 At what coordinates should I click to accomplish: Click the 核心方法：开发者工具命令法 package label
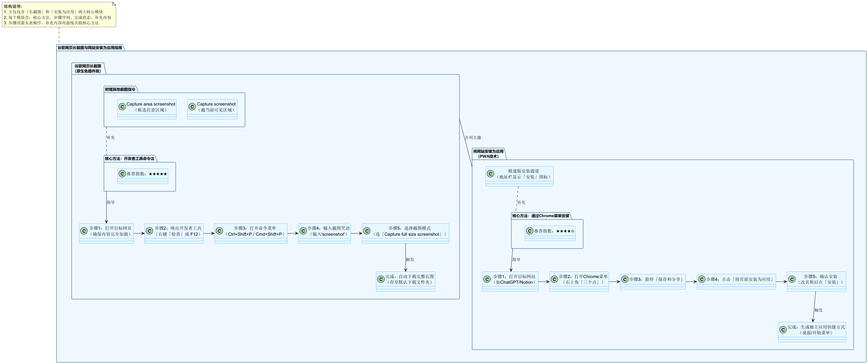pos(130,159)
